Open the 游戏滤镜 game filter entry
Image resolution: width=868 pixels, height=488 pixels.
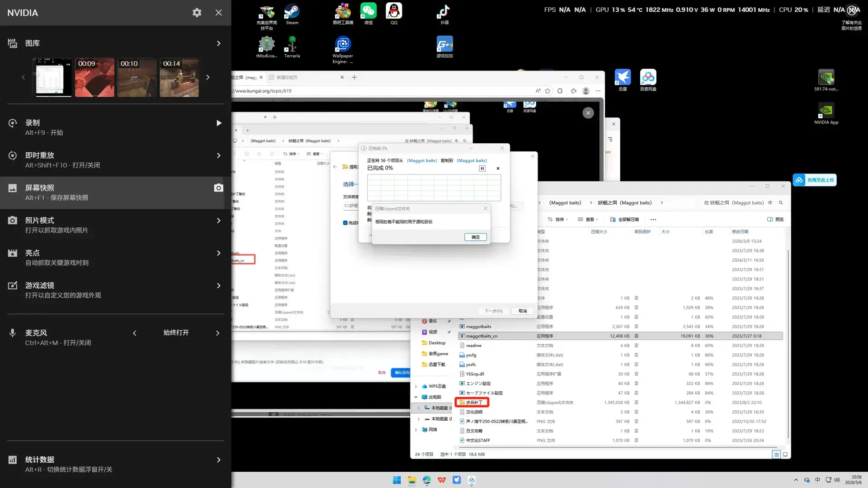116,290
